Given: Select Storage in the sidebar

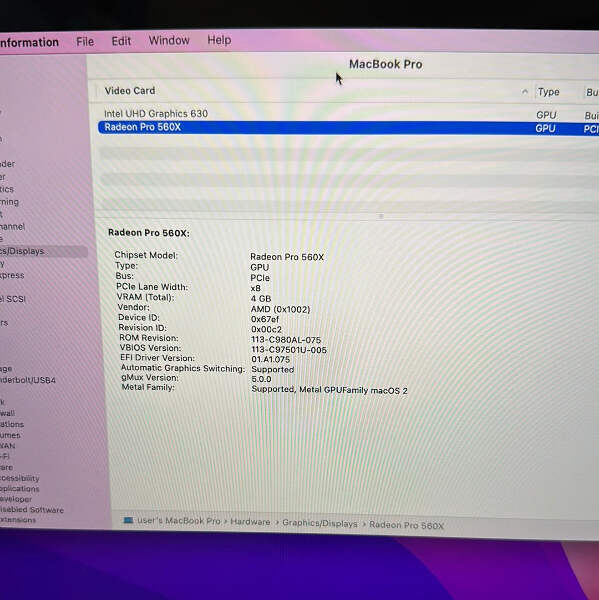Looking at the screenshot, I should pos(6,369).
